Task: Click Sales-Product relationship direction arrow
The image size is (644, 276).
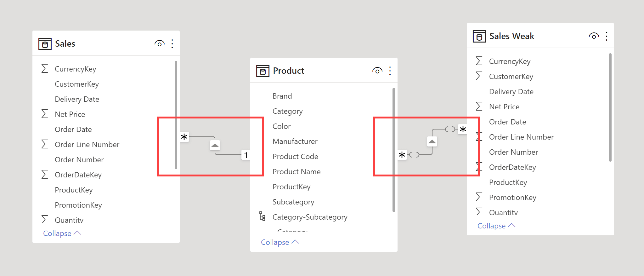Action: (x=215, y=145)
